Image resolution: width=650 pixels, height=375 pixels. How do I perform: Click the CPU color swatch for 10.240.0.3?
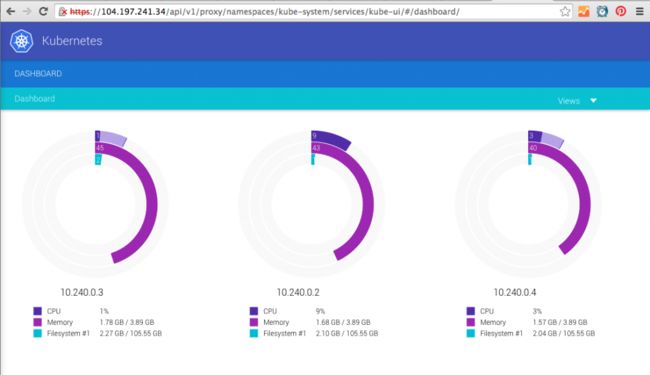point(38,311)
